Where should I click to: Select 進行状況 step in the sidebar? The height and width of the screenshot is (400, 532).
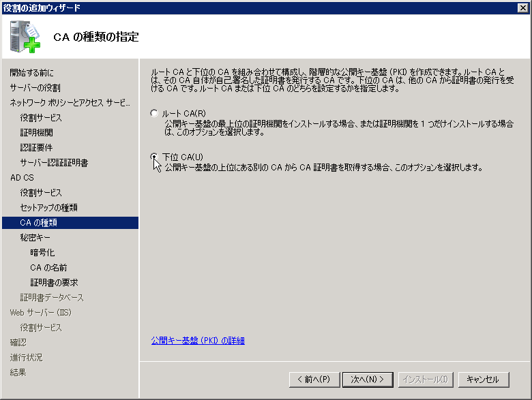pyautogui.click(x=26, y=357)
